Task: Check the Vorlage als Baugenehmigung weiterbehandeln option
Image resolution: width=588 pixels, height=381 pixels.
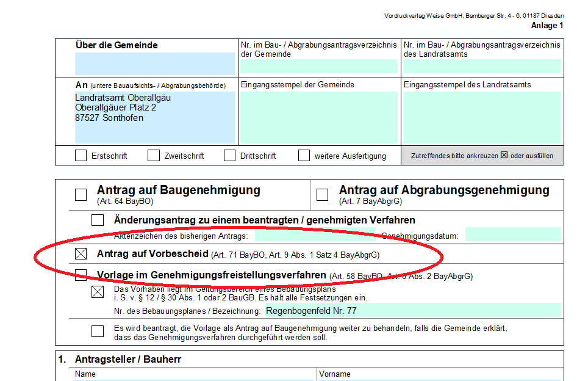Action: click(98, 332)
